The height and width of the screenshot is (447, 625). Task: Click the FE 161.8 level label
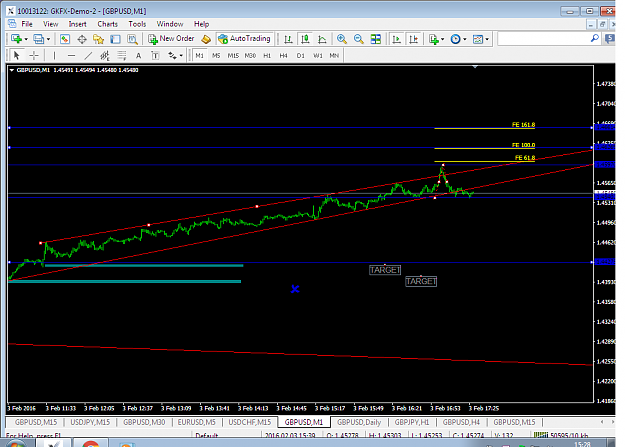pyautogui.click(x=523, y=125)
